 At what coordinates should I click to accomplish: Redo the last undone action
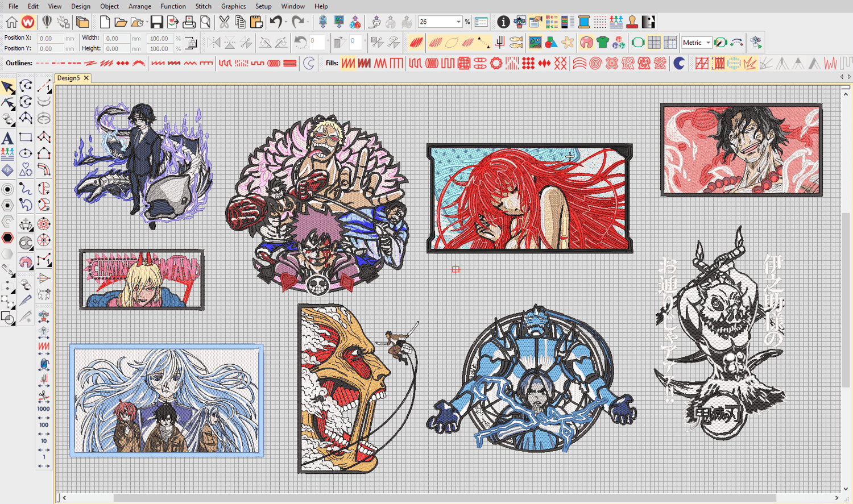pos(297,22)
